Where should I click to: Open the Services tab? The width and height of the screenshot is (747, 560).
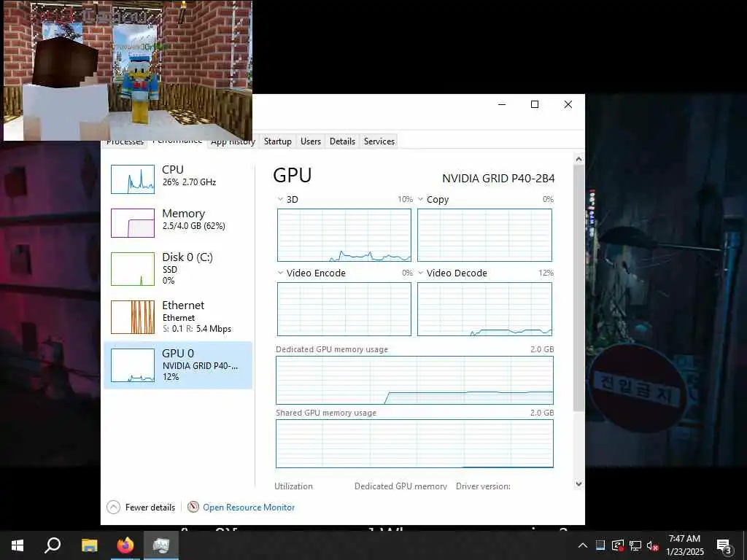(x=379, y=141)
